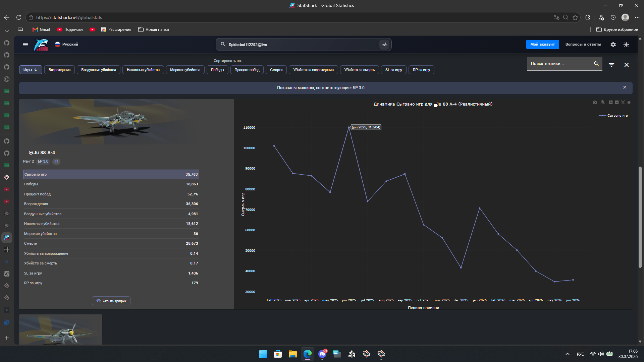The height and width of the screenshot is (362, 644).
Task: Open Вопросы и ответы link
Action: 583,44
